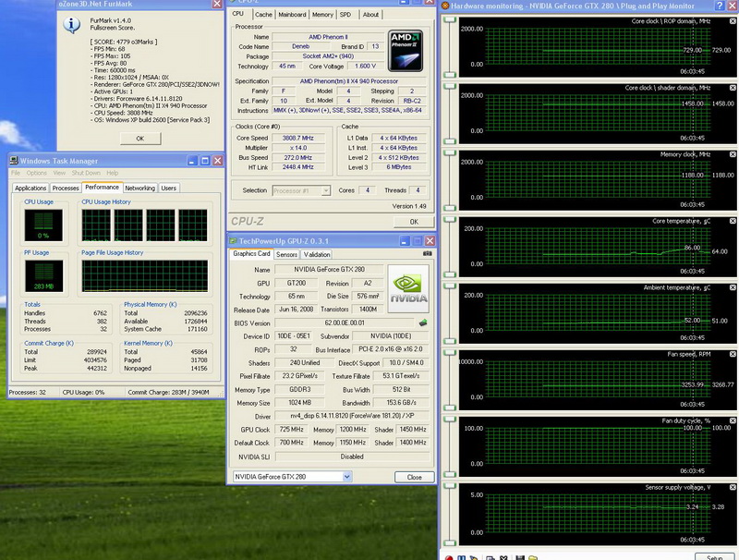
Task: Open the Options menu in Task Manager
Action: point(36,173)
